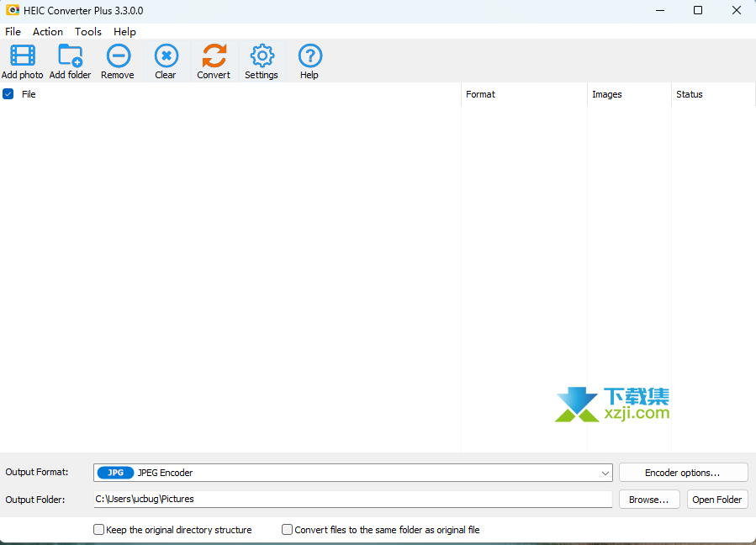Click the File column header
The height and width of the screenshot is (545, 756).
coord(230,94)
